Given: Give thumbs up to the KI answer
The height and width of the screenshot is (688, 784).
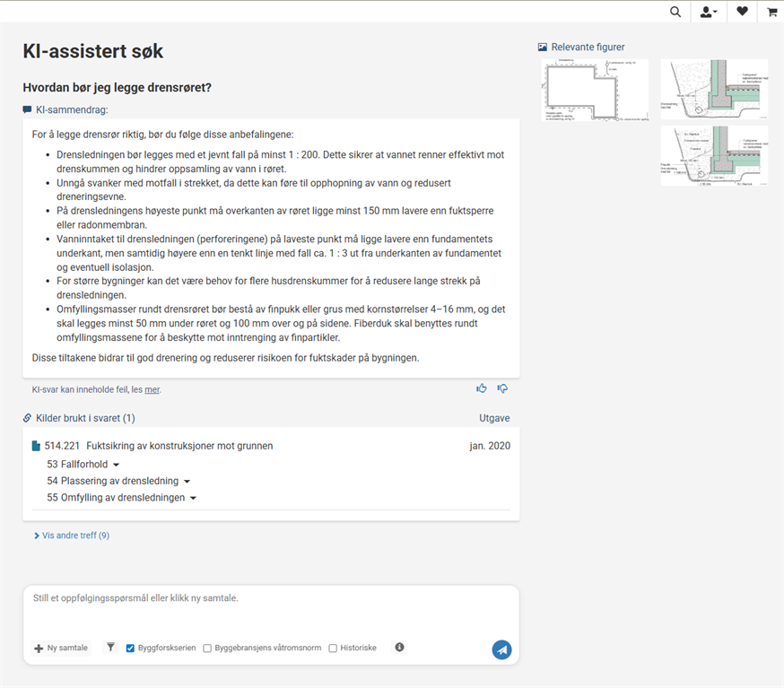Looking at the screenshot, I should (x=482, y=388).
